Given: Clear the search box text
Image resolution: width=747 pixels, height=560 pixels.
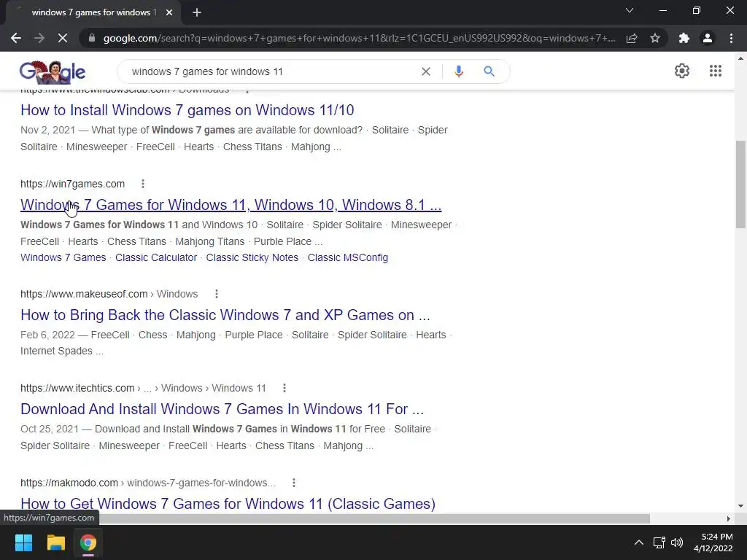Looking at the screenshot, I should click(426, 71).
